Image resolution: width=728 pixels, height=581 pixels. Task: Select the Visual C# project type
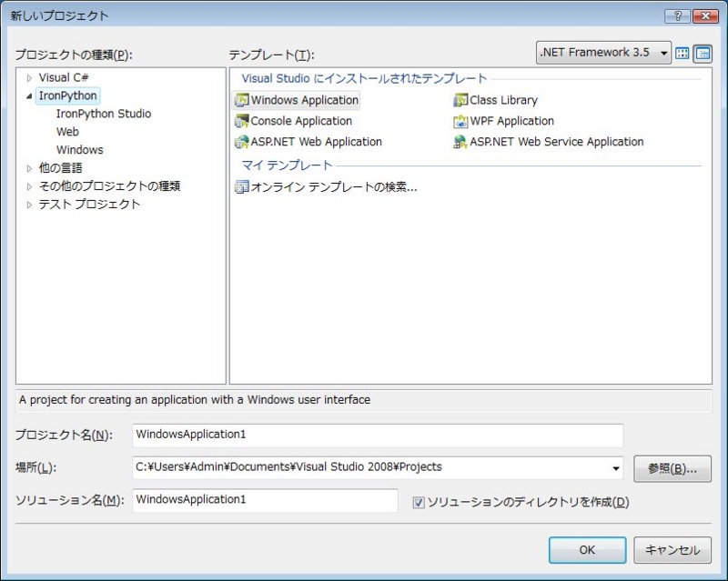tap(64, 77)
